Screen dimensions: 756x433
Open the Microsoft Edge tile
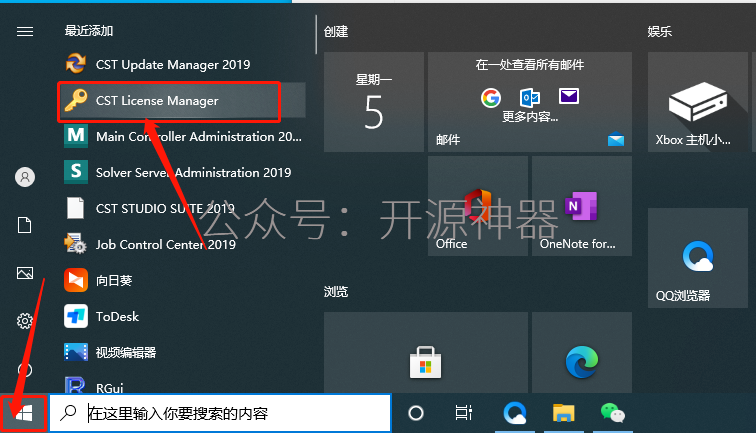(x=582, y=352)
